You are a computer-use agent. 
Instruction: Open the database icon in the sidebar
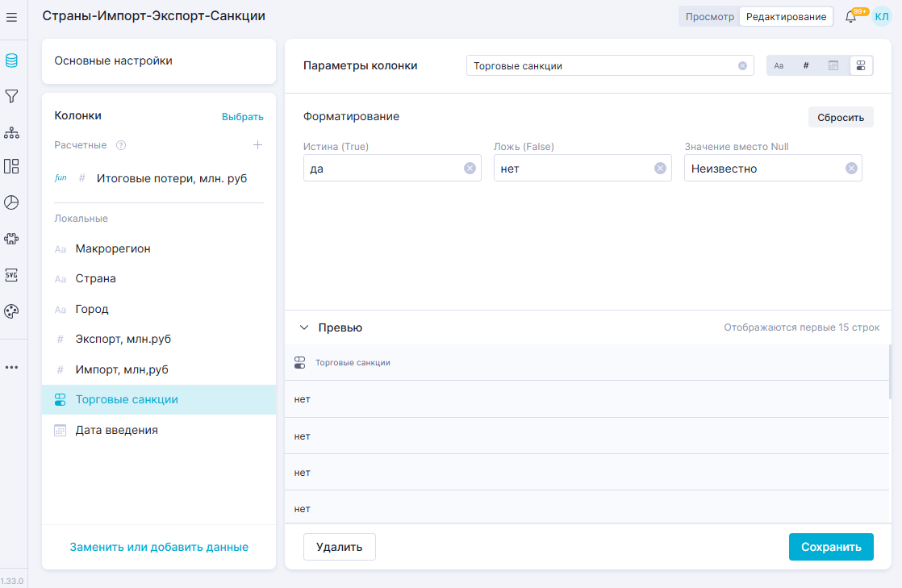click(x=11, y=60)
